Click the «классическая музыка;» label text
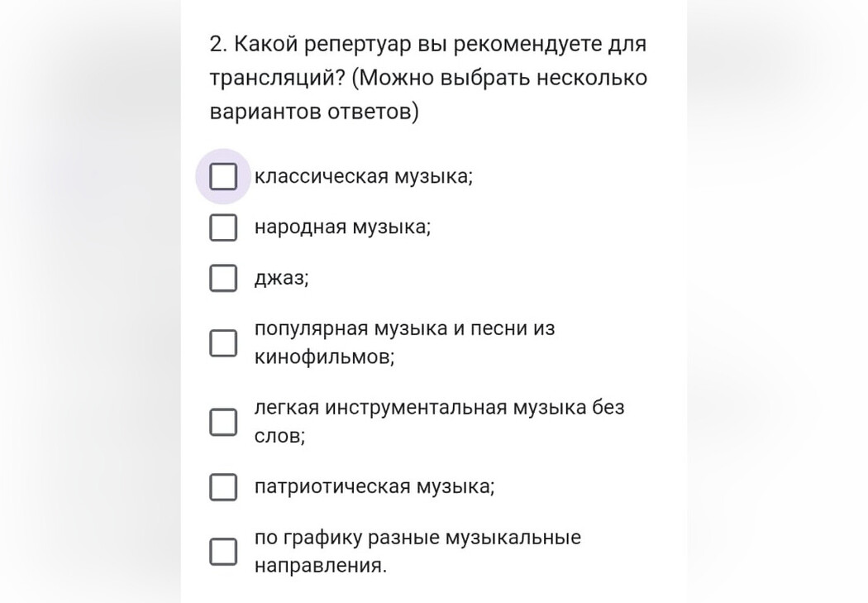Screen dimensions: 868x603 (364, 177)
